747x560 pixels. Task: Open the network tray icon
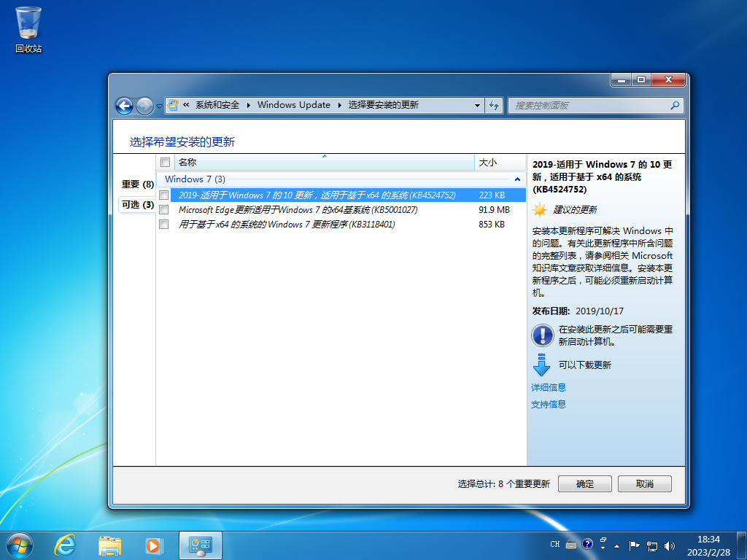pyautogui.click(x=651, y=545)
